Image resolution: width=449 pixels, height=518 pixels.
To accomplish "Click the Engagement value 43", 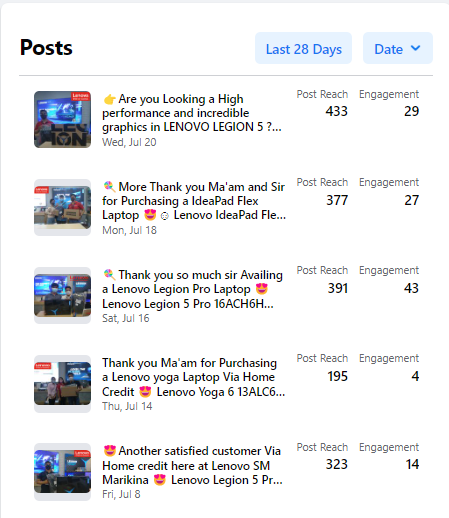I will [411, 288].
